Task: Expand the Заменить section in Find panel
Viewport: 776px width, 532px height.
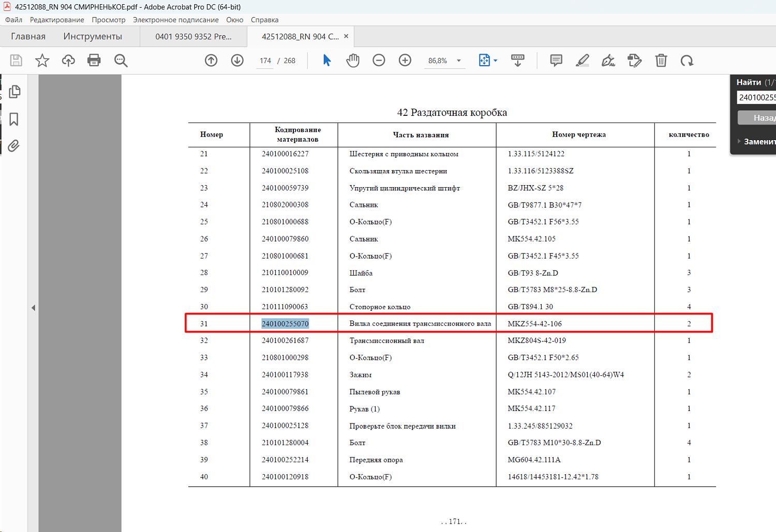Action: click(x=740, y=141)
